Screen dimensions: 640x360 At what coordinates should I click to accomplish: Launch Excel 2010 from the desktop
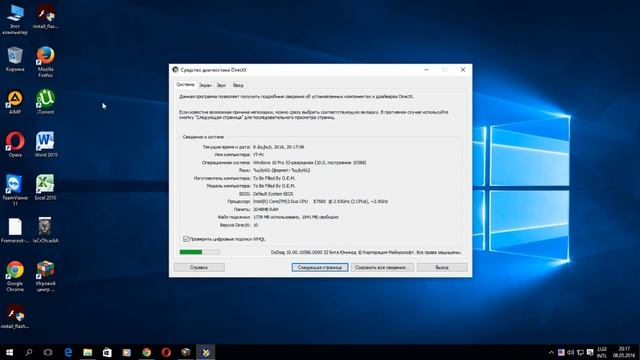tap(45, 187)
